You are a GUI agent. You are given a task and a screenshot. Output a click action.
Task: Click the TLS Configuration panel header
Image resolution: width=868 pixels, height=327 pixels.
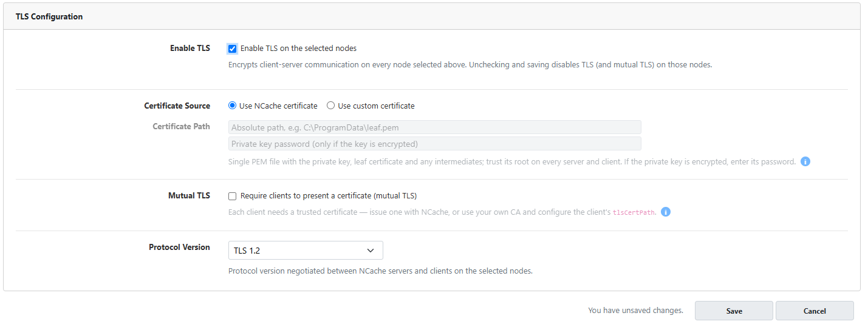click(432, 16)
